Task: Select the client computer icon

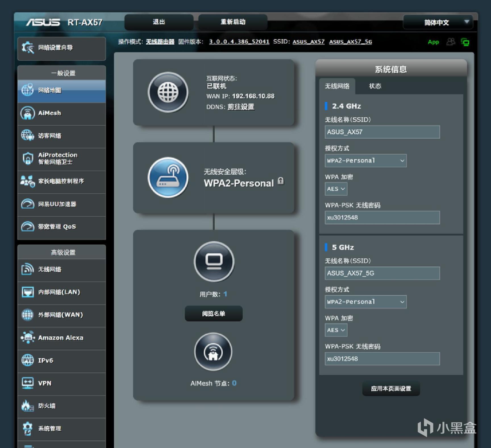Action: click(214, 261)
